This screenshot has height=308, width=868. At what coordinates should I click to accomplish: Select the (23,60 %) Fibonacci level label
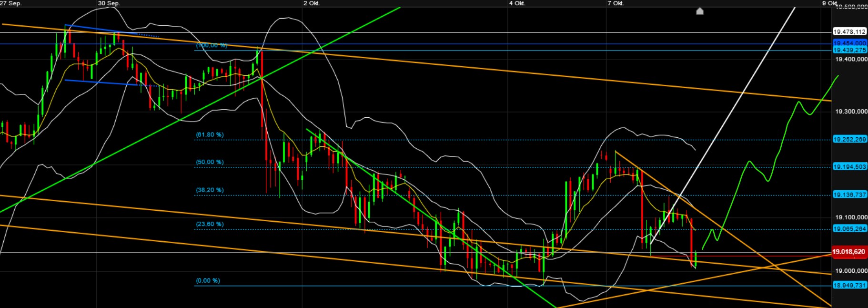pos(210,224)
